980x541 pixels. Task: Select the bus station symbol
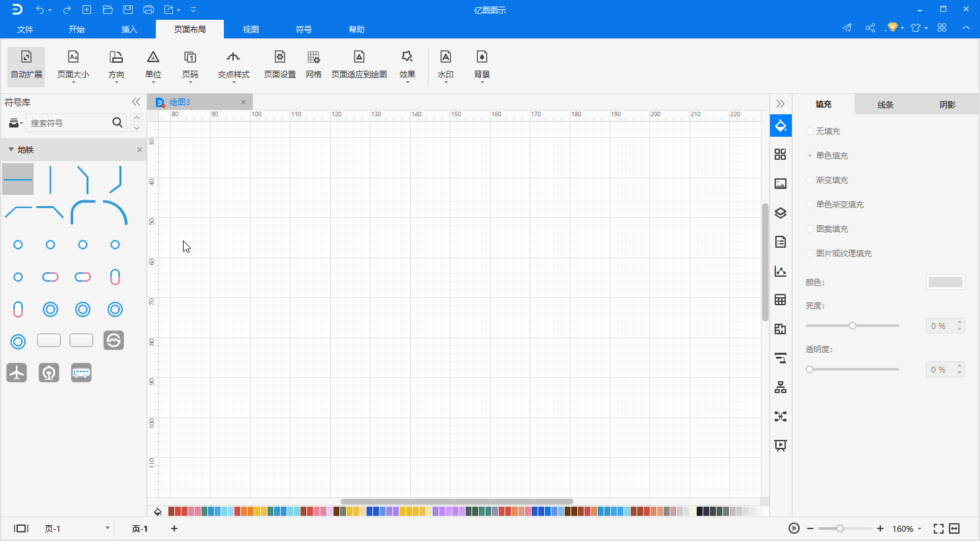81,373
